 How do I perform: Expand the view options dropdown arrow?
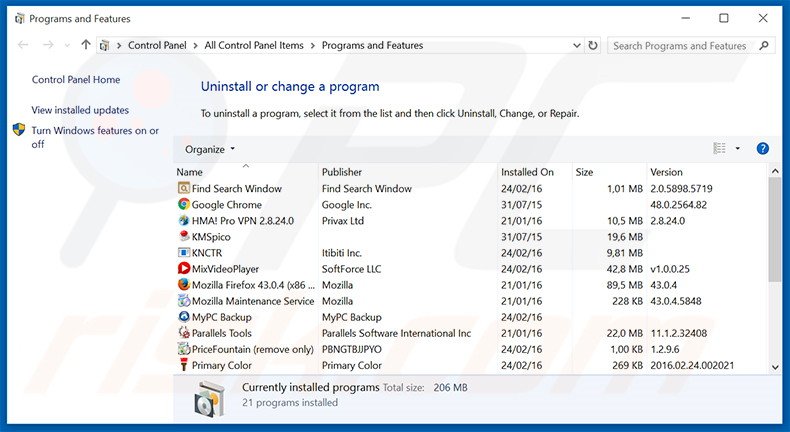click(737, 149)
